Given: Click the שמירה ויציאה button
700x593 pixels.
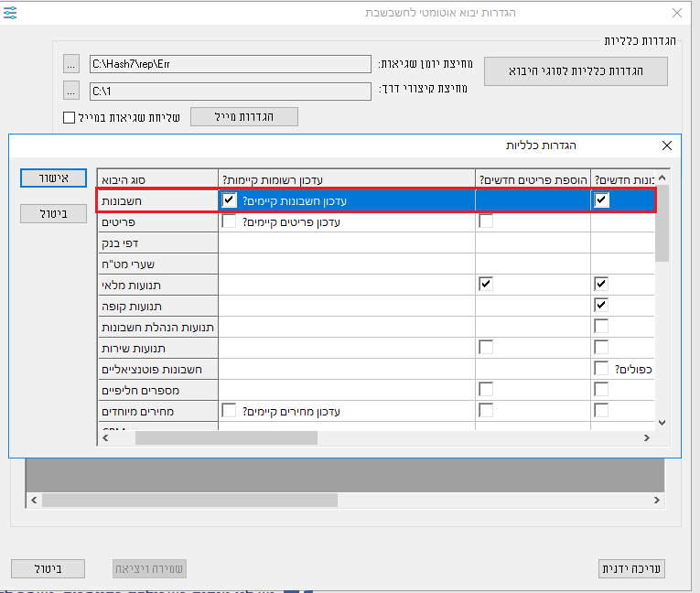Looking at the screenshot, I should 149,569.
